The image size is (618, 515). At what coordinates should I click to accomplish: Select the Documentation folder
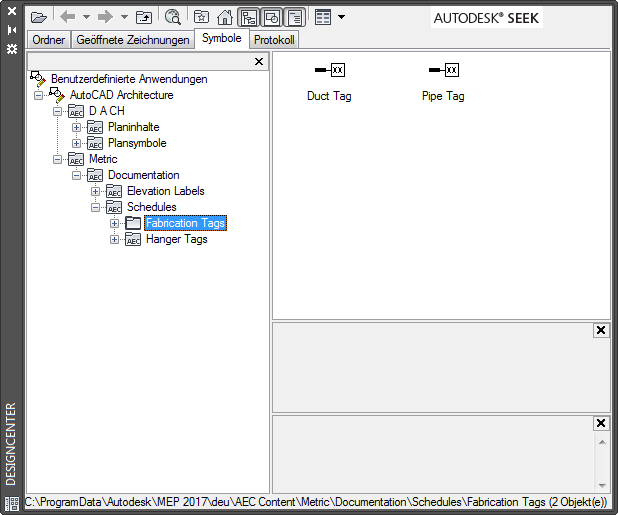tap(143, 175)
